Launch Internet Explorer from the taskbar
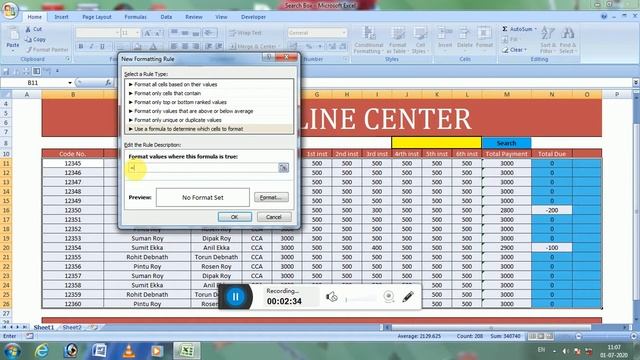Image resolution: width=640 pixels, height=360 pixels. click(x=42, y=350)
